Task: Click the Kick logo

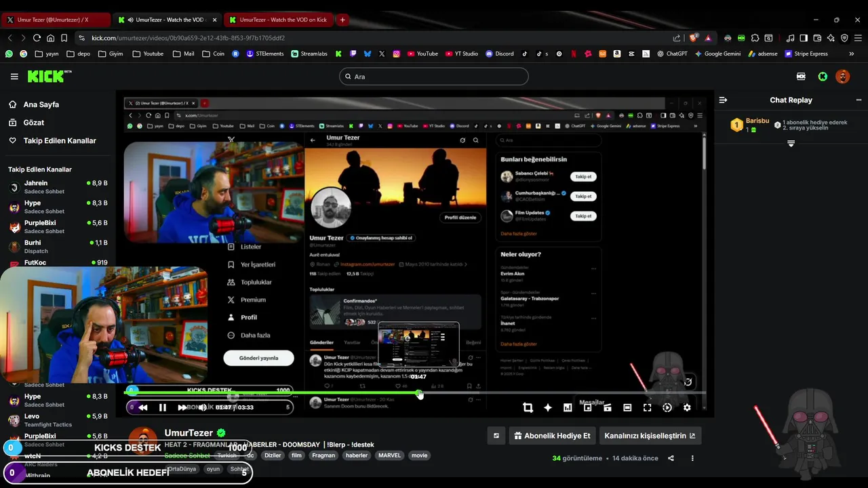Action: (49, 76)
